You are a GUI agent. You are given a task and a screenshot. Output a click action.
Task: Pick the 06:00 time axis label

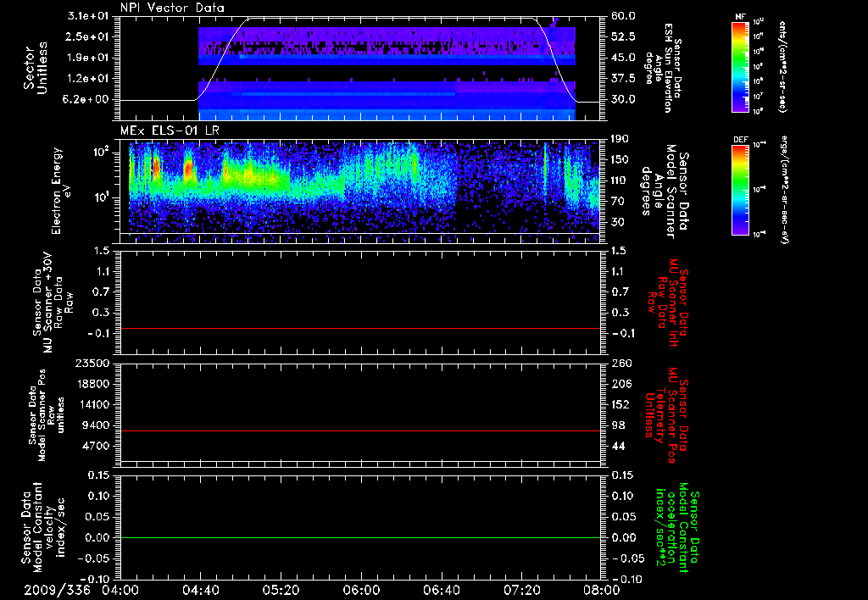361,590
